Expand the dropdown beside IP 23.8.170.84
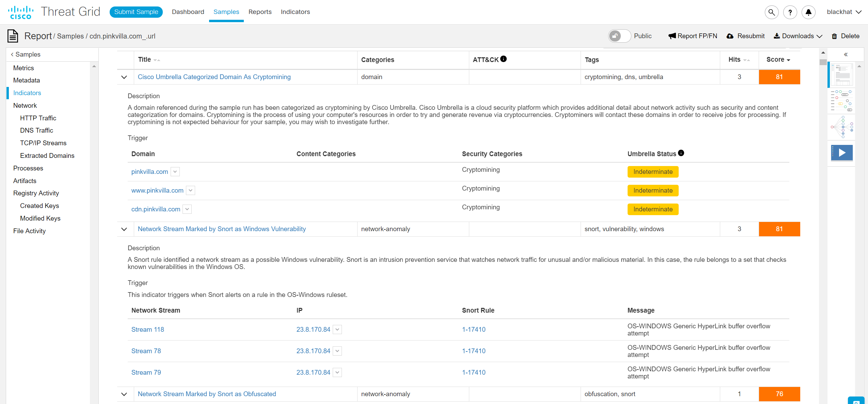The height and width of the screenshot is (404, 868). point(337,329)
